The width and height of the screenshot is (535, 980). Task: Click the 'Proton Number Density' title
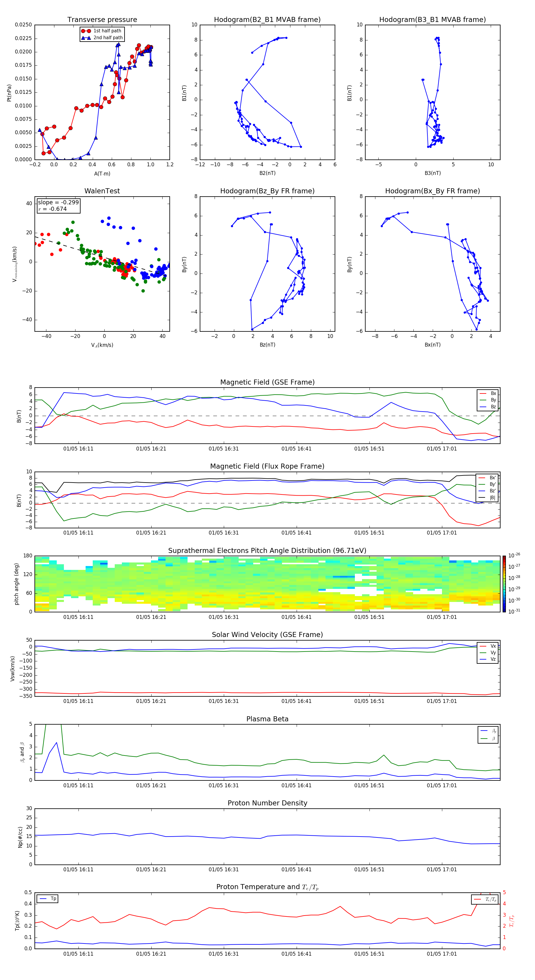tap(267, 803)
